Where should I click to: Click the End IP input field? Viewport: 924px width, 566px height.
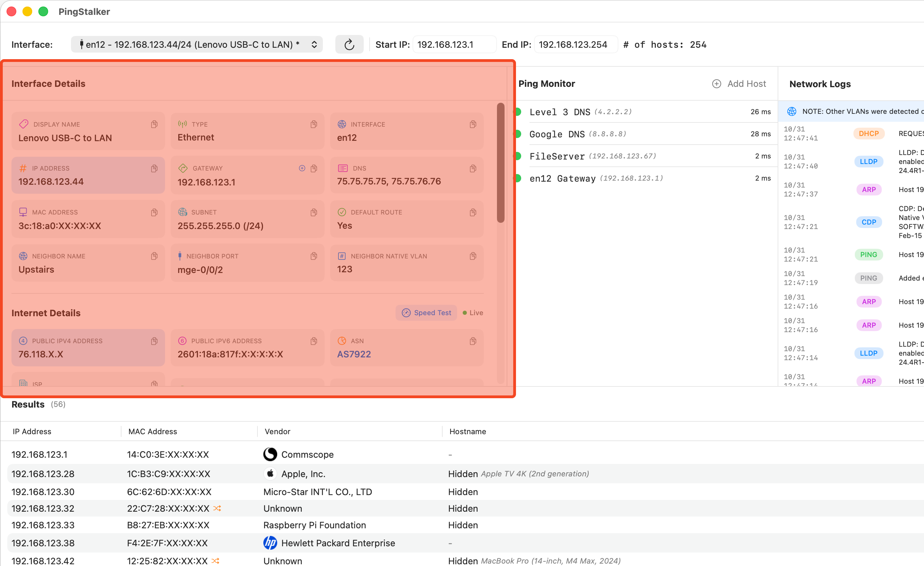pos(576,45)
